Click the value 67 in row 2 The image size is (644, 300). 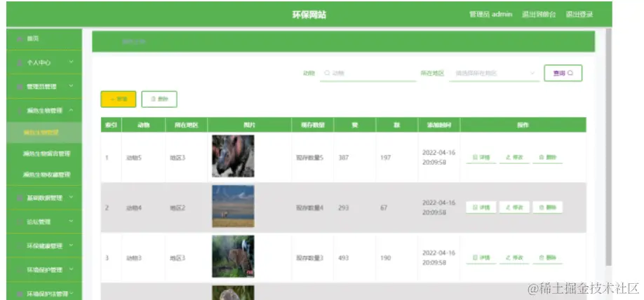[x=384, y=208]
